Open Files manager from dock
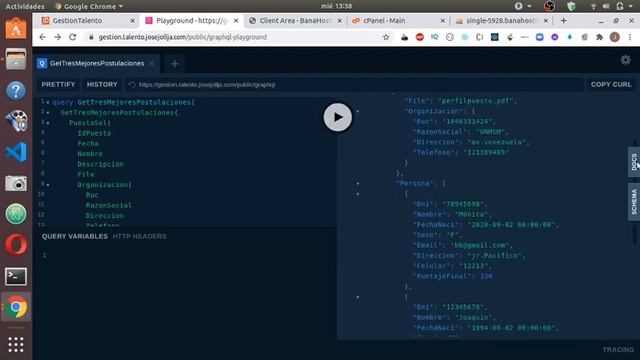 16,59
